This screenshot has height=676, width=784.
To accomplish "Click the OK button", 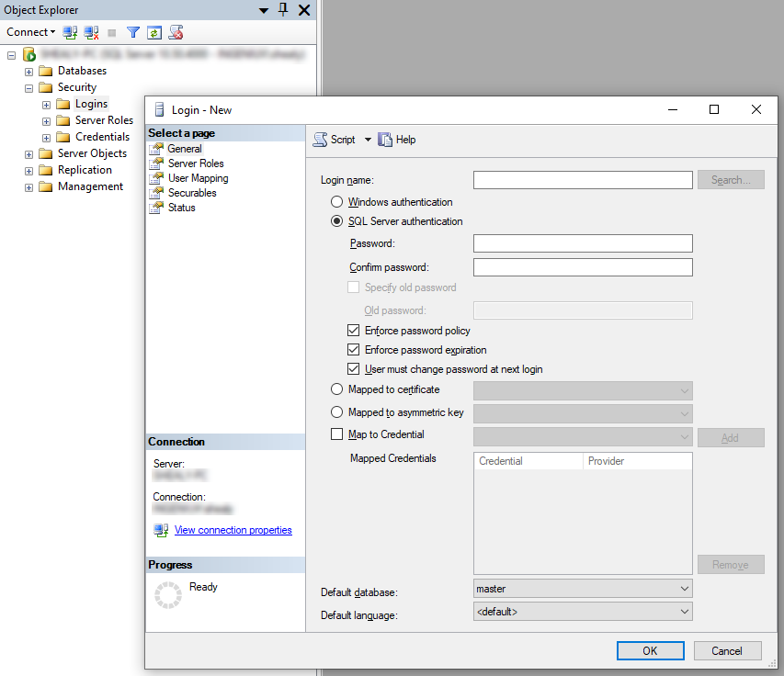I will [x=651, y=651].
